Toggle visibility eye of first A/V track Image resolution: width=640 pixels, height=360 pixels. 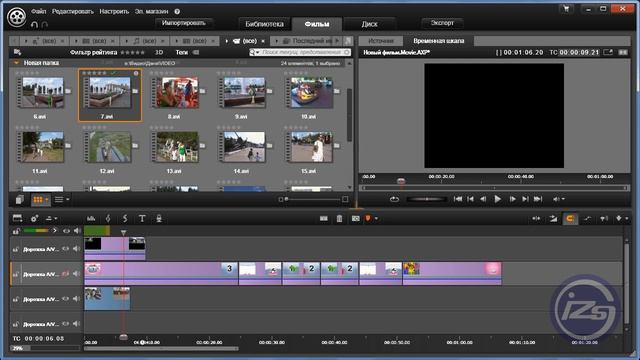pyautogui.click(x=66, y=249)
